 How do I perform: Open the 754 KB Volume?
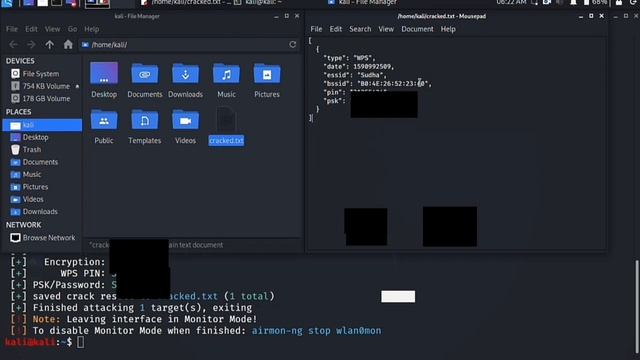click(46, 86)
